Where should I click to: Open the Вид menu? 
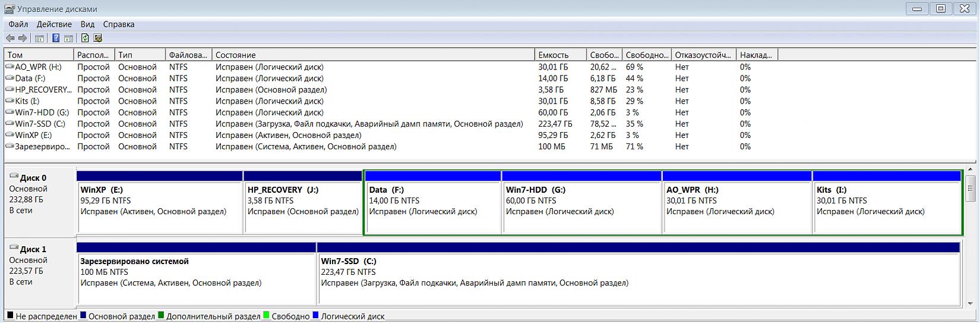tap(87, 24)
